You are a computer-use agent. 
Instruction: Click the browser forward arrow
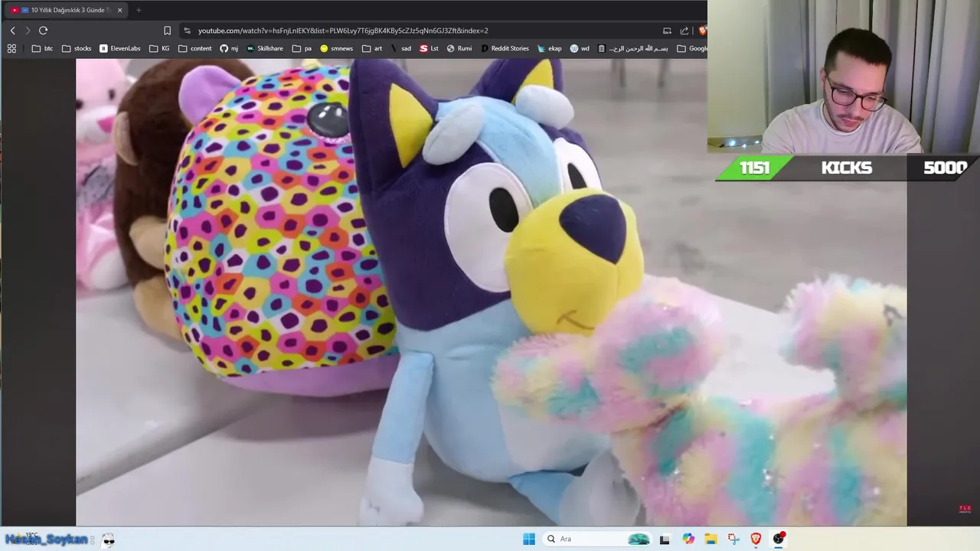coord(28,31)
